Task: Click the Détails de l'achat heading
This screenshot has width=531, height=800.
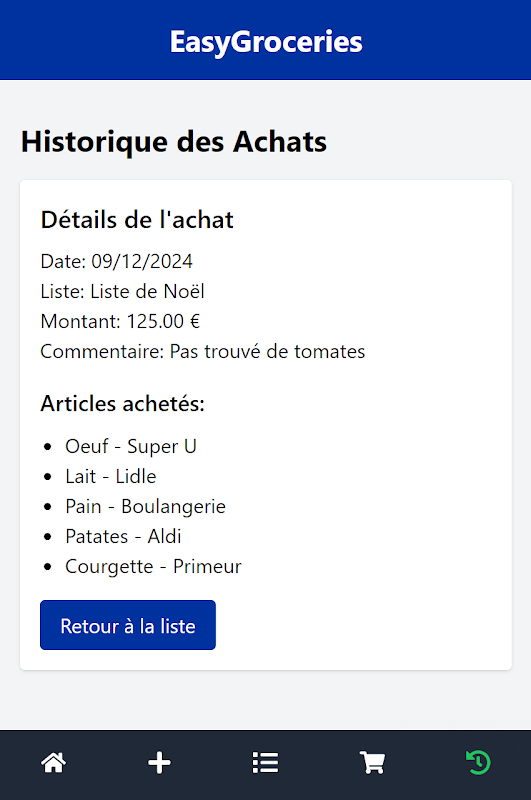Action: [x=137, y=220]
